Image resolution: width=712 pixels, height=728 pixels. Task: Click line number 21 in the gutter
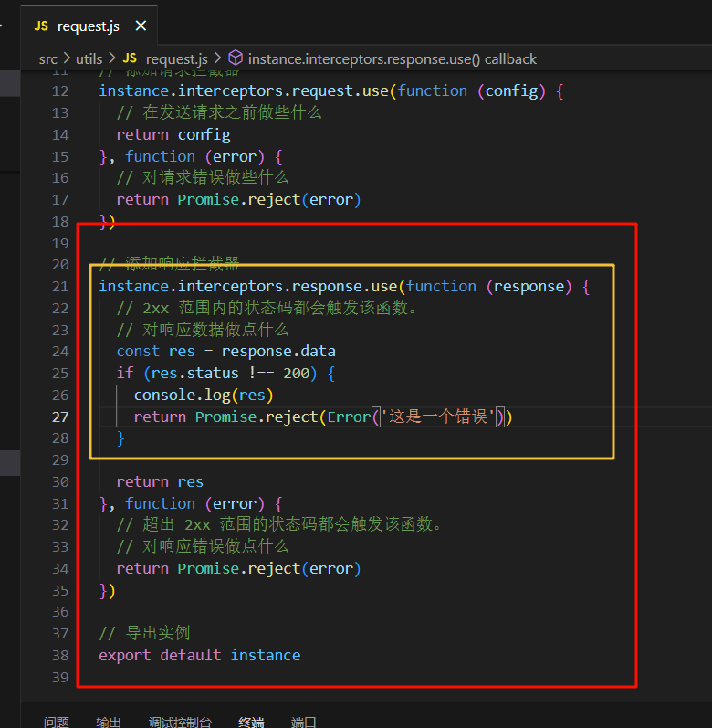[60, 286]
